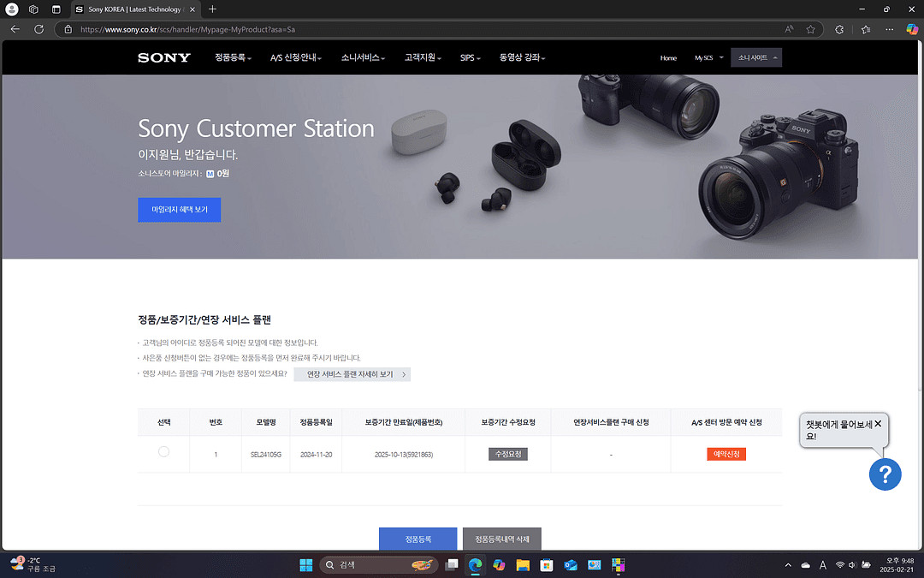
Task: Click the taskbar 검색 search box
Action: (x=378, y=565)
